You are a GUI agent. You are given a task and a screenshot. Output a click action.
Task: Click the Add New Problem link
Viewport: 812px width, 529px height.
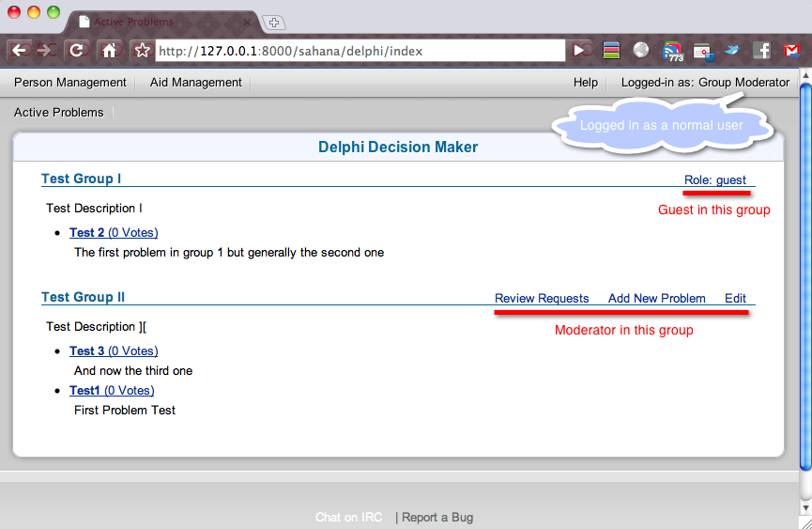[x=657, y=299]
